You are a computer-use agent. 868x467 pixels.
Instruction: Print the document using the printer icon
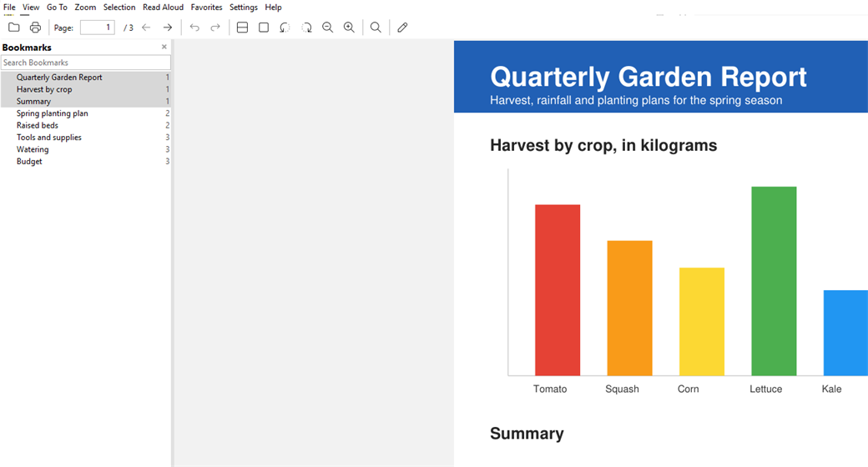pos(35,28)
